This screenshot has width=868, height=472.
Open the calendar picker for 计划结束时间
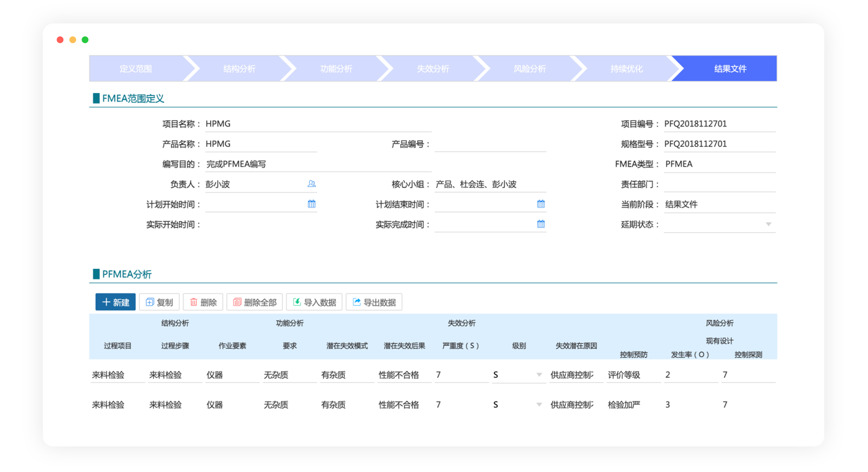point(541,203)
